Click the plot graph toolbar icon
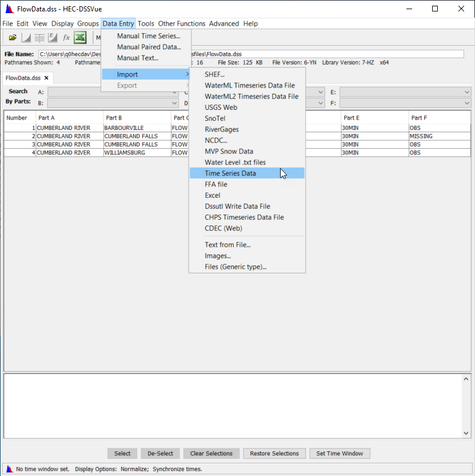Image resolution: width=475 pixels, height=476 pixels. 26,38
